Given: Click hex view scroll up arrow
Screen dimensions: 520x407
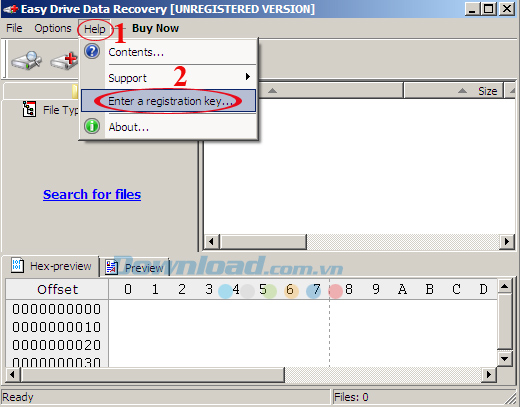Looking at the screenshot, I should (505, 286).
